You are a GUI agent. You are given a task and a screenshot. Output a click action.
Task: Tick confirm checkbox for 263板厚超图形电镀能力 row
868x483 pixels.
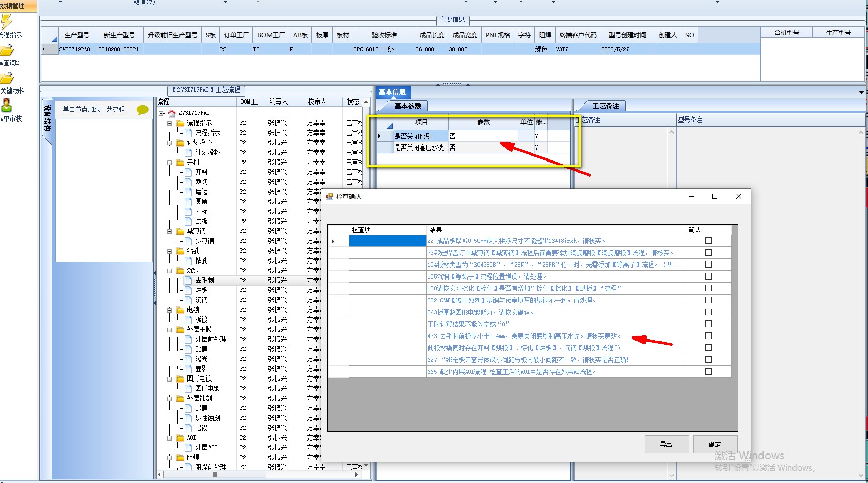tap(708, 312)
